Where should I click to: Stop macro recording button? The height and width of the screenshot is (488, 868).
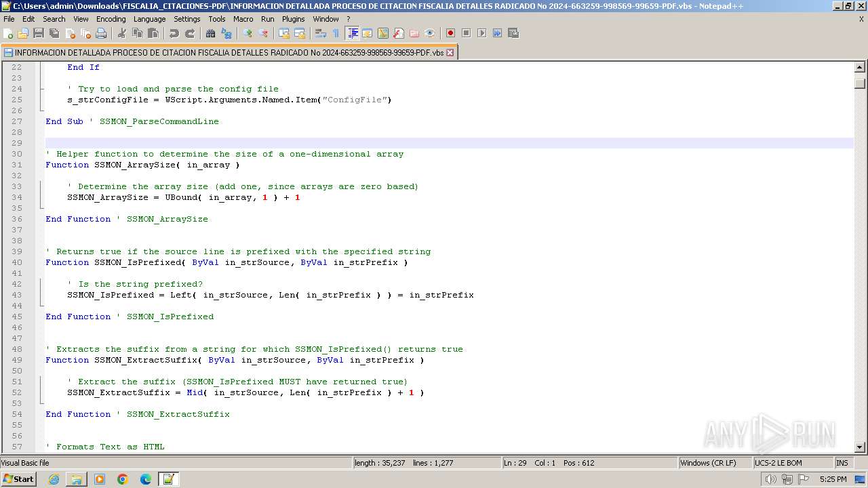[467, 33]
